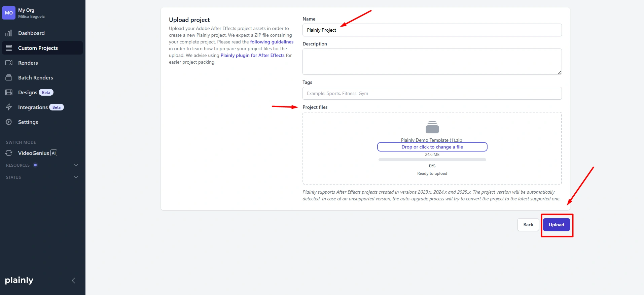Click the 0% progress percentage
The image size is (644, 295).
432,166
